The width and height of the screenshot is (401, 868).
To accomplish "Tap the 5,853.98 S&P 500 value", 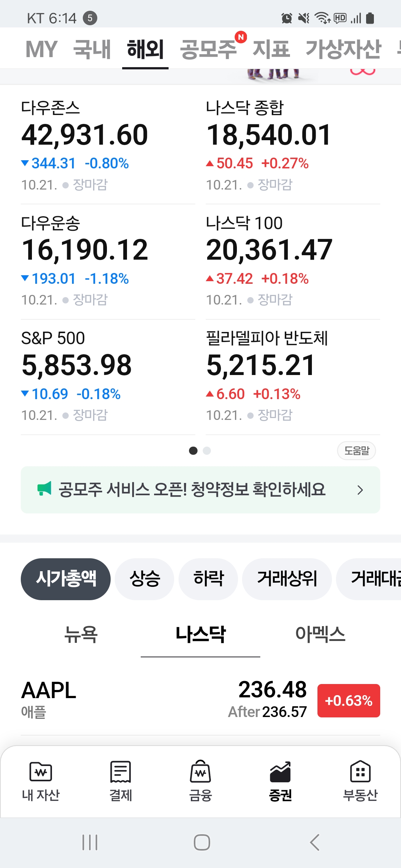I will point(77,365).
